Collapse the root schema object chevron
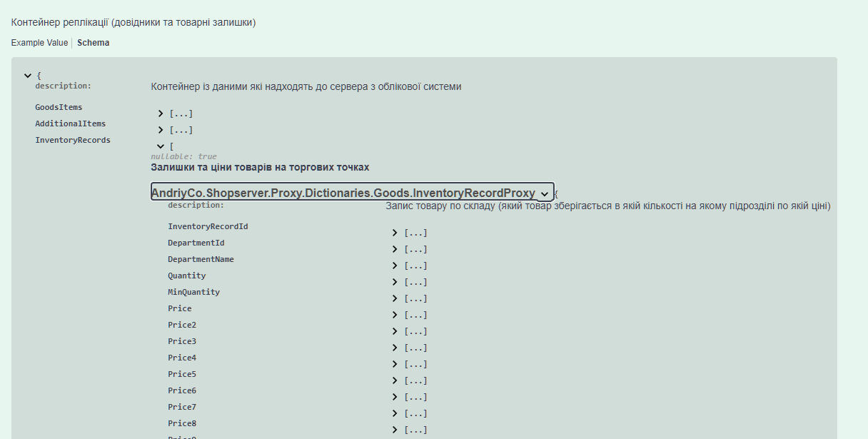Image resolution: width=868 pixels, height=439 pixels. pos(28,75)
